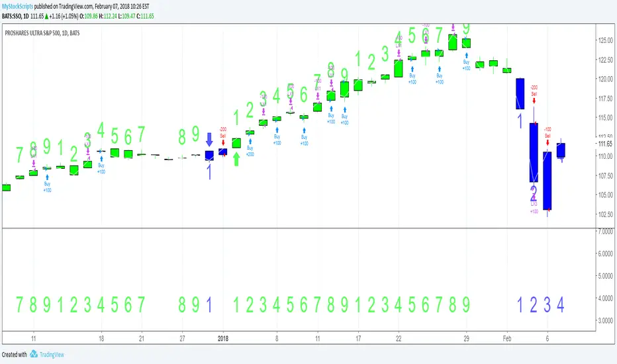Click the 2018 date label on time axis

point(223,338)
